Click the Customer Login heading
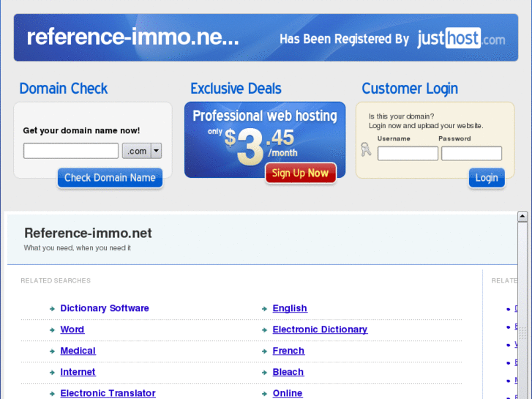Image resolution: width=532 pixels, height=399 pixels. pos(410,89)
